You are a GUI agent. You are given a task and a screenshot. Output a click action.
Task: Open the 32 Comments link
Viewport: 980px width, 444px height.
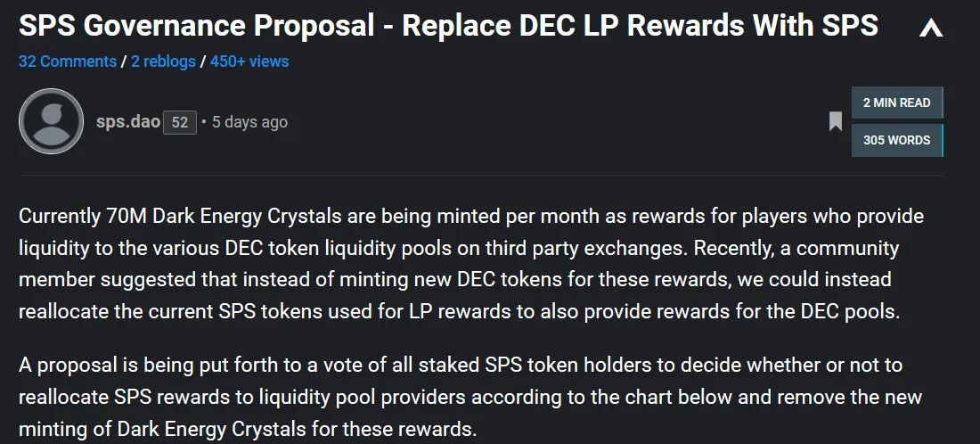coord(67,62)
